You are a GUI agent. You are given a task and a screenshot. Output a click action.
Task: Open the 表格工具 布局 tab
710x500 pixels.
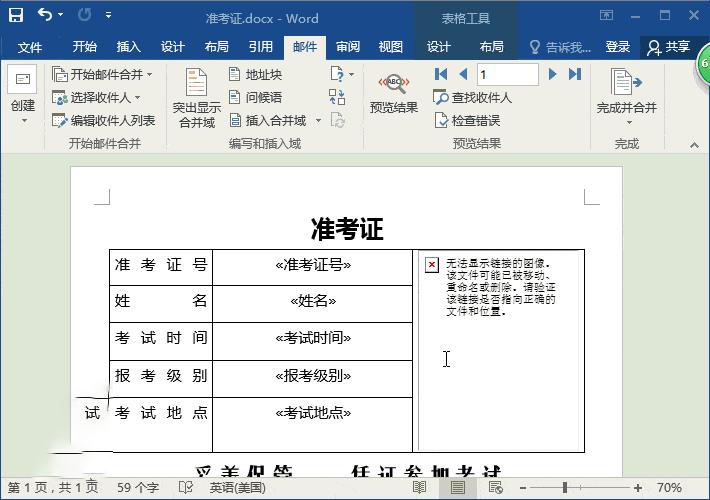[x=491, y=47]
